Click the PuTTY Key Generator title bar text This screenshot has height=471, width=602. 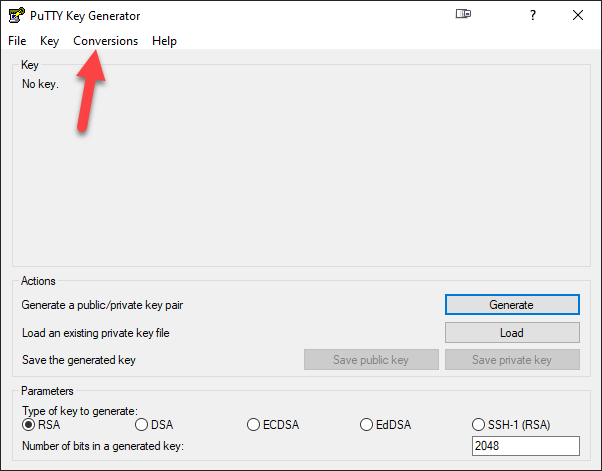pyautogui.click(x=85, y=15)
